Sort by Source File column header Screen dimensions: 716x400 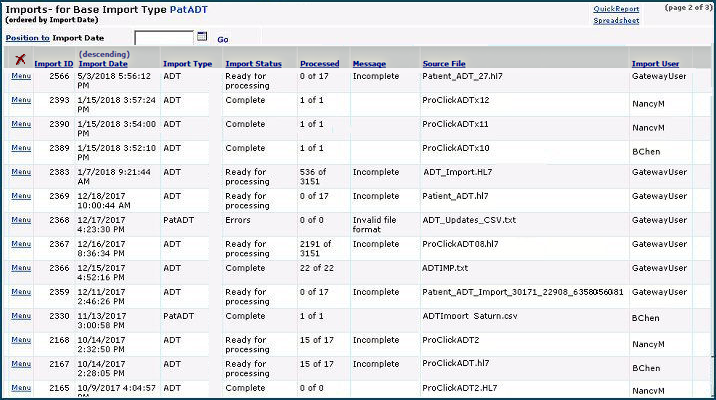click(x=445, y=64)
